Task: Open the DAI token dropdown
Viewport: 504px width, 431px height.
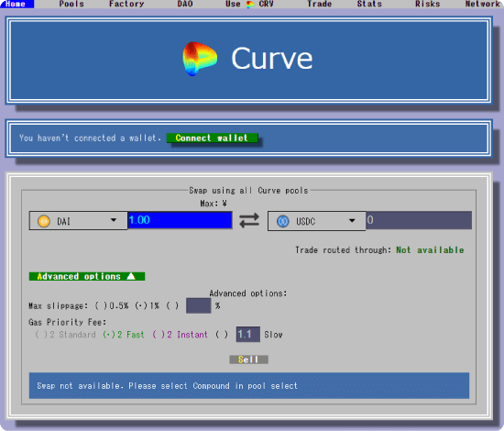Action: pyautogui.click(x=78, y=221)
